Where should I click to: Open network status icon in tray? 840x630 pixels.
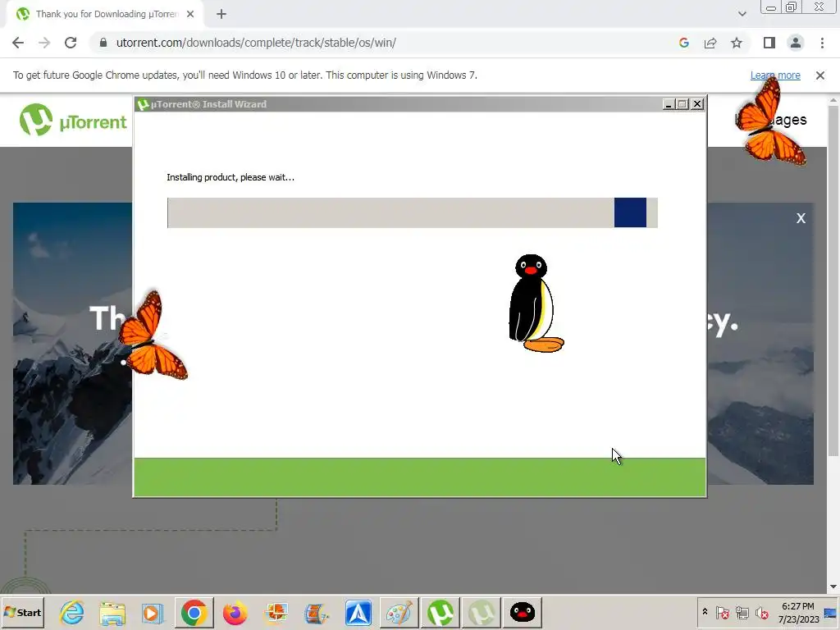pos(742,612)
